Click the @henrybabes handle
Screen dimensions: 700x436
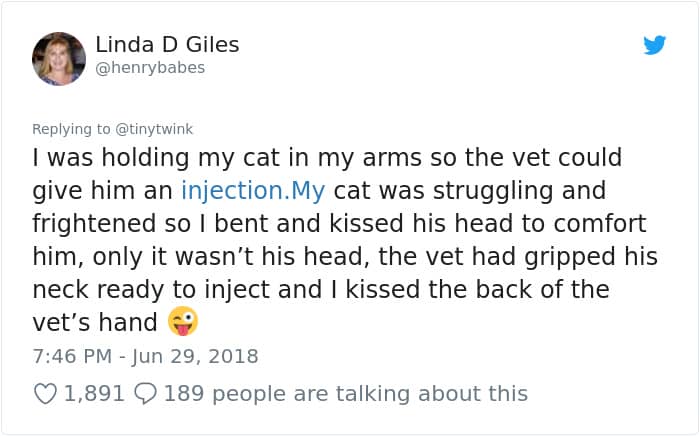click(150, 68)
